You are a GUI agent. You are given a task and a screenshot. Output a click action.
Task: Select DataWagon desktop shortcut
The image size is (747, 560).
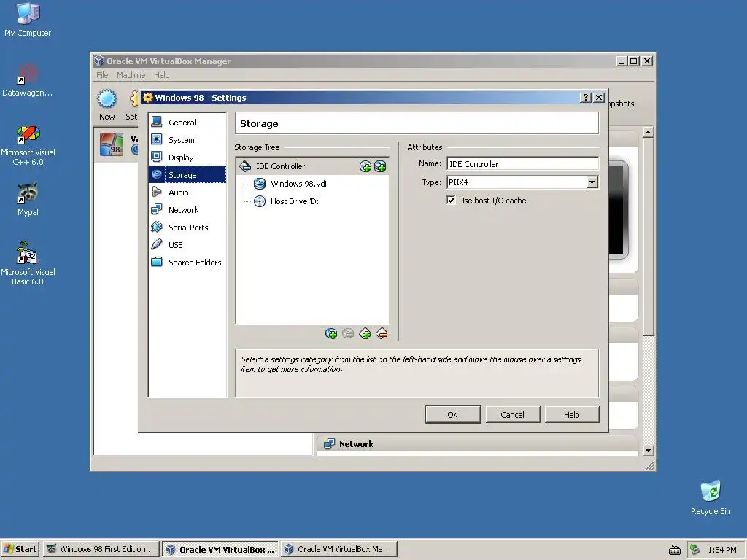pyautogui.click(x=27, y=80)
